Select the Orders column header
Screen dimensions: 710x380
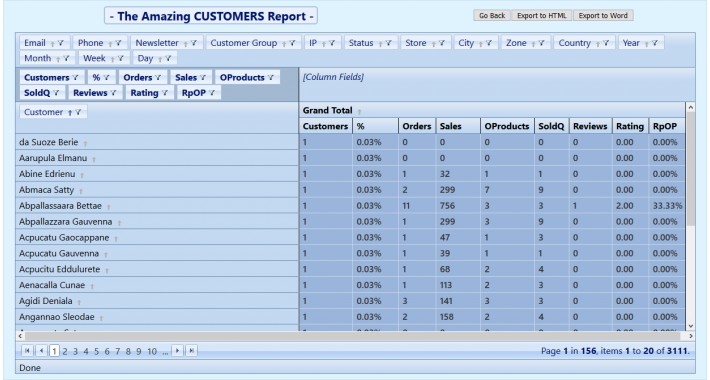pyautogui.click(x=417, y=126)
